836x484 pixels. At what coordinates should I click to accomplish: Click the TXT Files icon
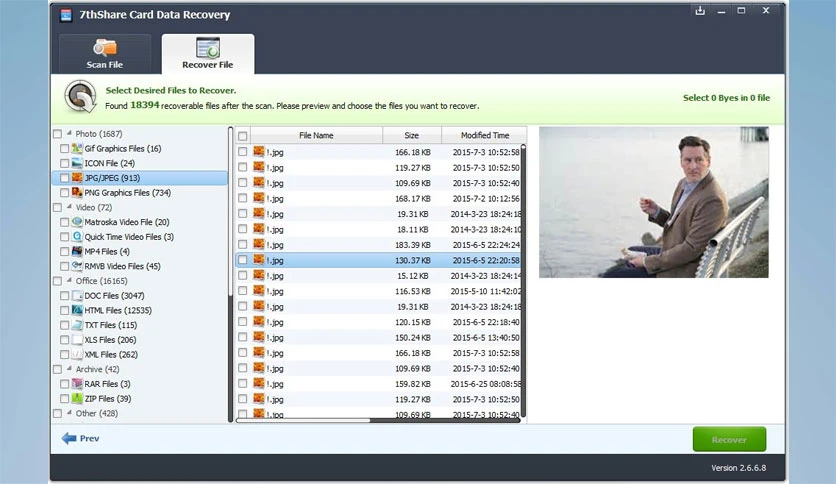[77, 325]
